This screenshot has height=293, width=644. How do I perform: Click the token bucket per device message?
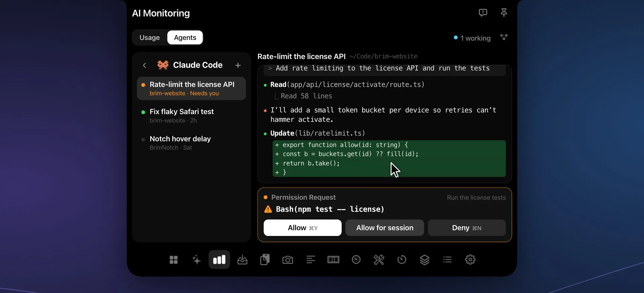383,115
